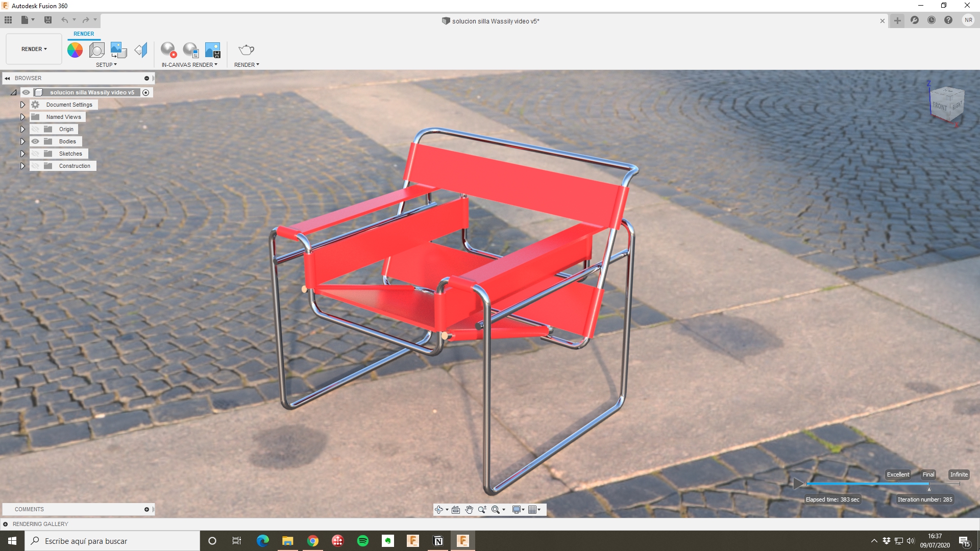The width and height of the screenshot is (980, 551).
Task: Open Job Status clock icon
Action: coord(932,20)
